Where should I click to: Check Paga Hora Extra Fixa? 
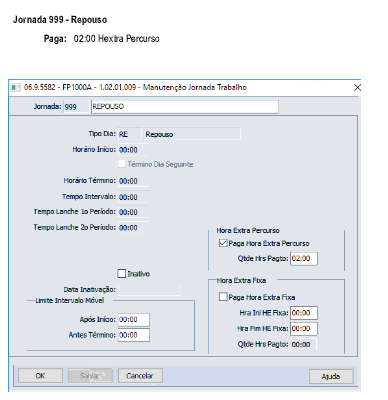coord(223,297)
